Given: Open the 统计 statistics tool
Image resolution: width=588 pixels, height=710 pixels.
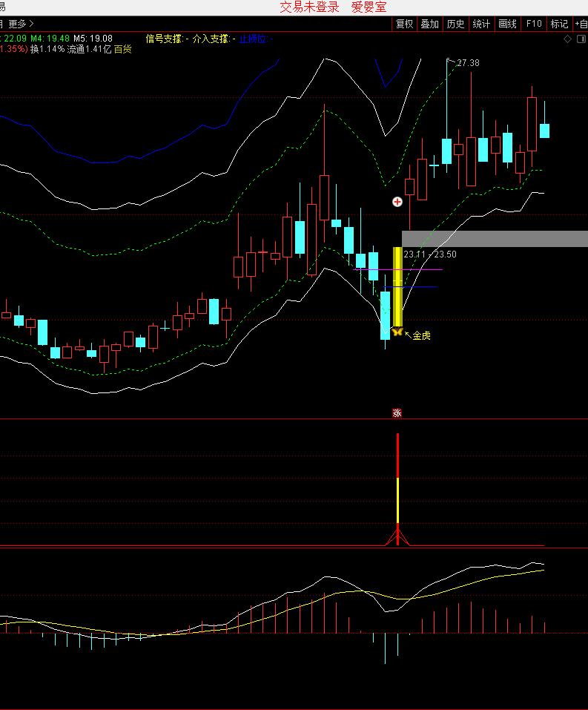Looking at the screenshot, I should [x=481, y=24].
